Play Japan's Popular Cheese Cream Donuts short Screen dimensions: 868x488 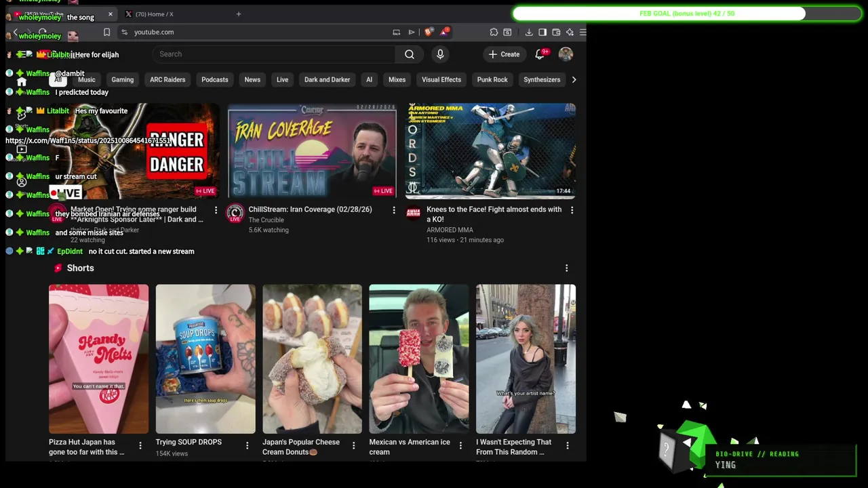(312, 359)
